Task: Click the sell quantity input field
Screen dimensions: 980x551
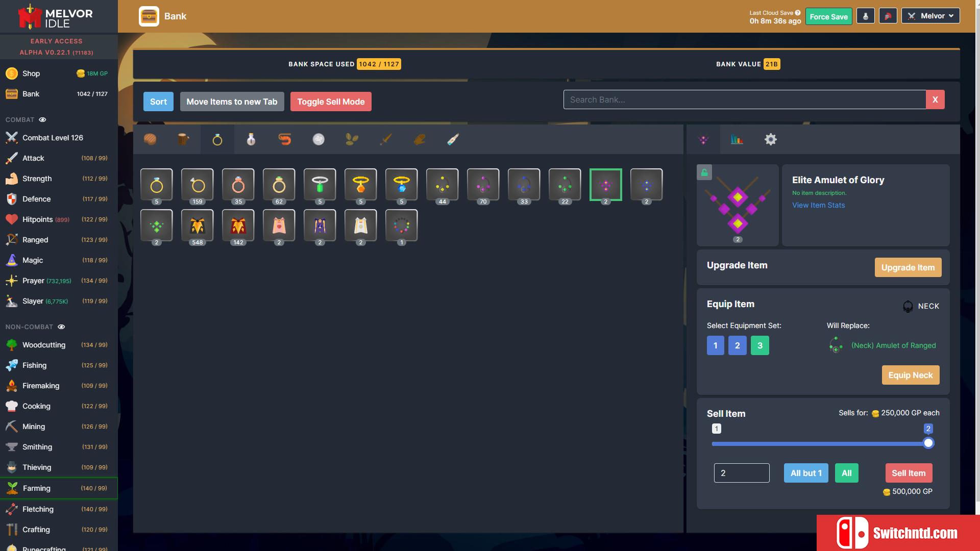Action: click(x=742, y=473)
